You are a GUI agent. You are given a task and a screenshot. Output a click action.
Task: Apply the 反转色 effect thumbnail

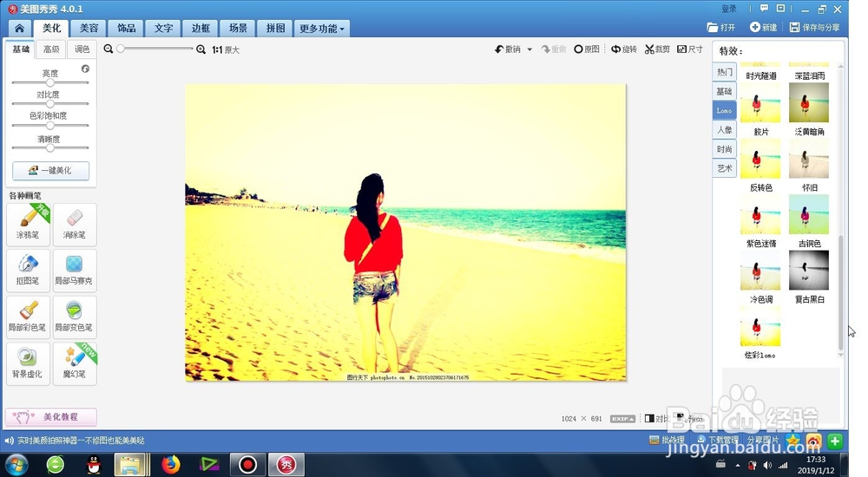[x=760, y=158]
